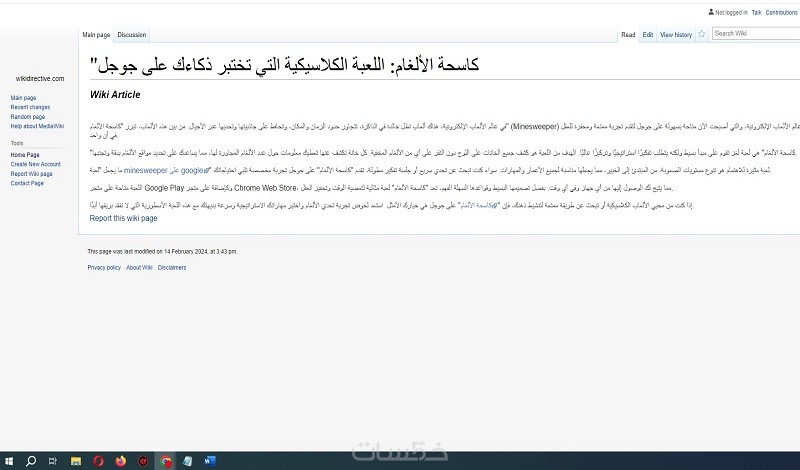Add page to watchlist star icon

click(702, 34)
